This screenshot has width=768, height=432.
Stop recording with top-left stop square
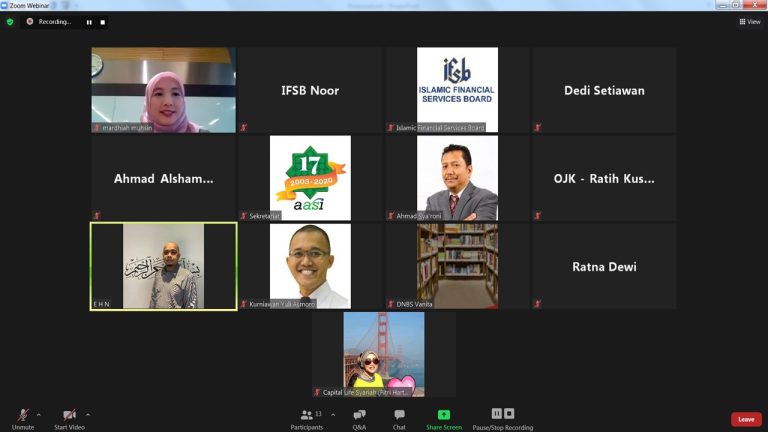point(102,22)
